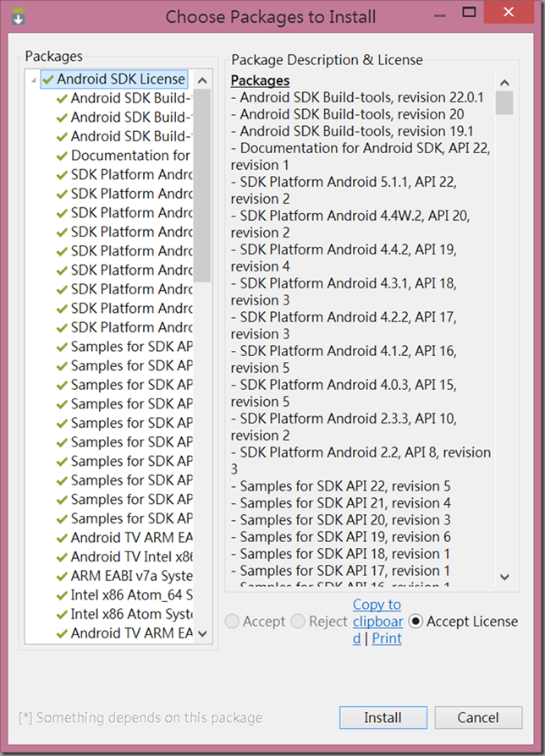The image size is (545, 756).
Task: Click the 'Package Description & License' group label
Action: click(x=327, y=60)
